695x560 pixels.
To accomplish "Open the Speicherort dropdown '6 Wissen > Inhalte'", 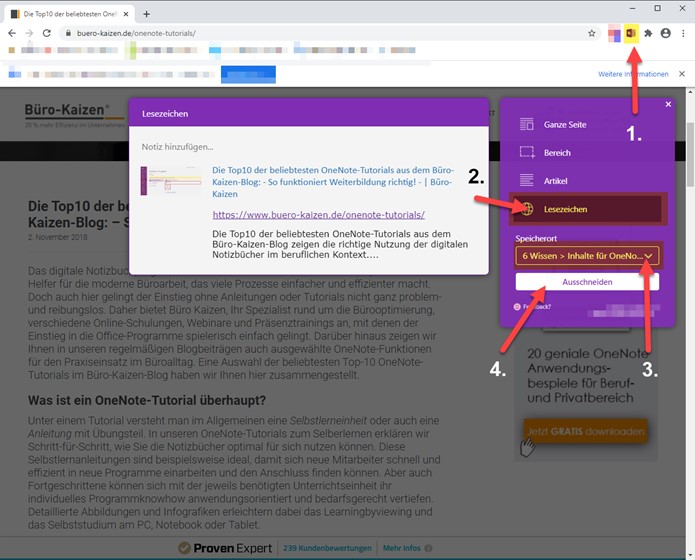I will coord(587,256).
